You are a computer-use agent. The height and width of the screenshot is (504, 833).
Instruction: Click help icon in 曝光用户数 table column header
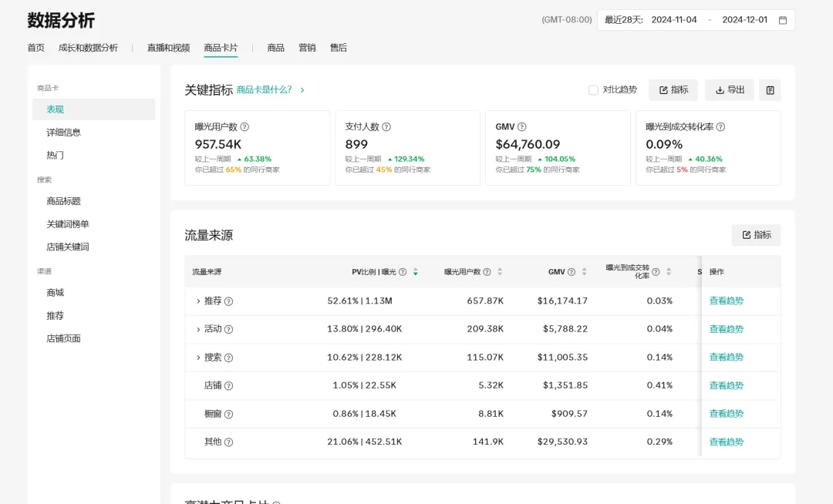487,271
